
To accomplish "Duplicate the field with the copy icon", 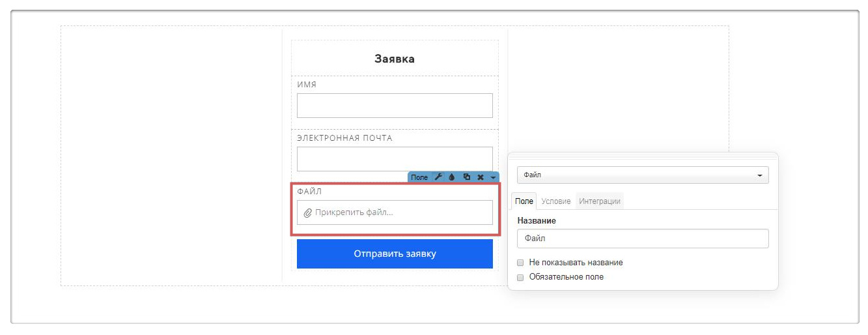I will point(466,177).
